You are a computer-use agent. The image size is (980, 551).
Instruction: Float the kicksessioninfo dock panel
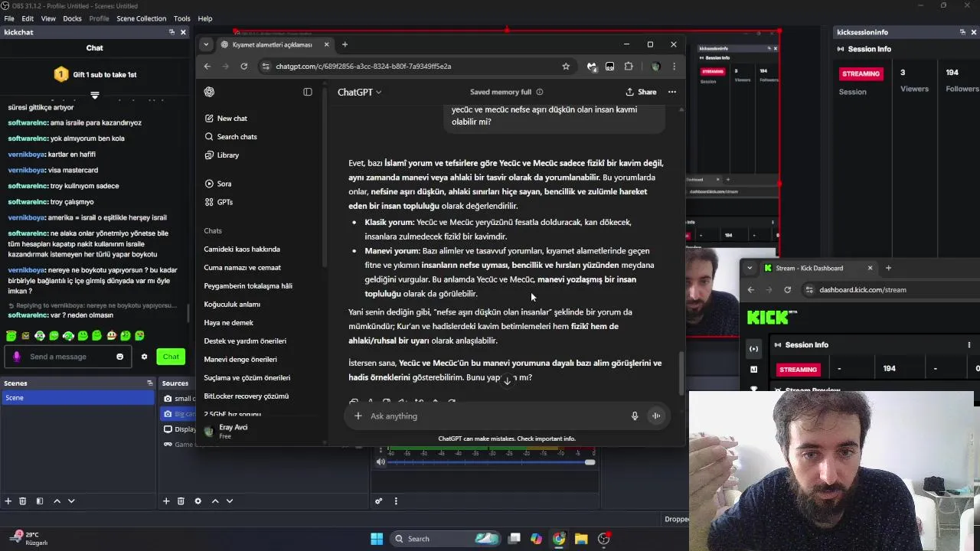coord(962,32)
